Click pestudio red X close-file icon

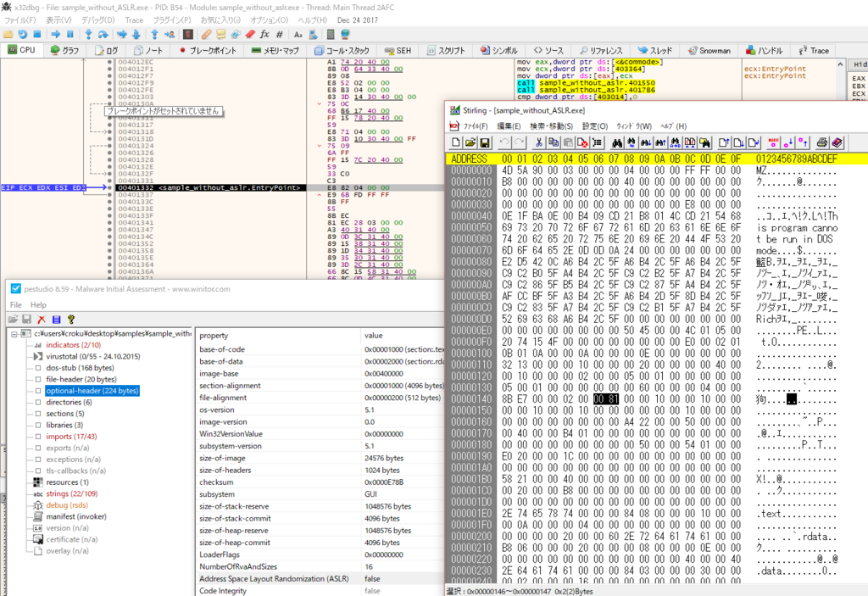42,320
